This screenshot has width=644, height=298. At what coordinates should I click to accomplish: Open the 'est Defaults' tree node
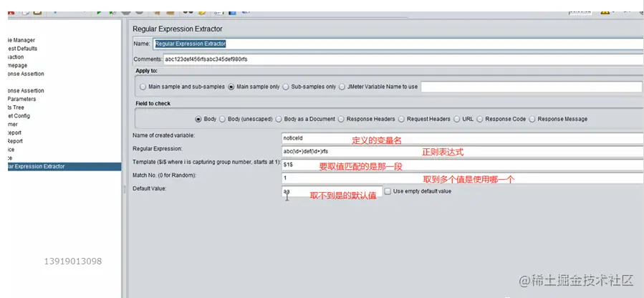[23, 49]
